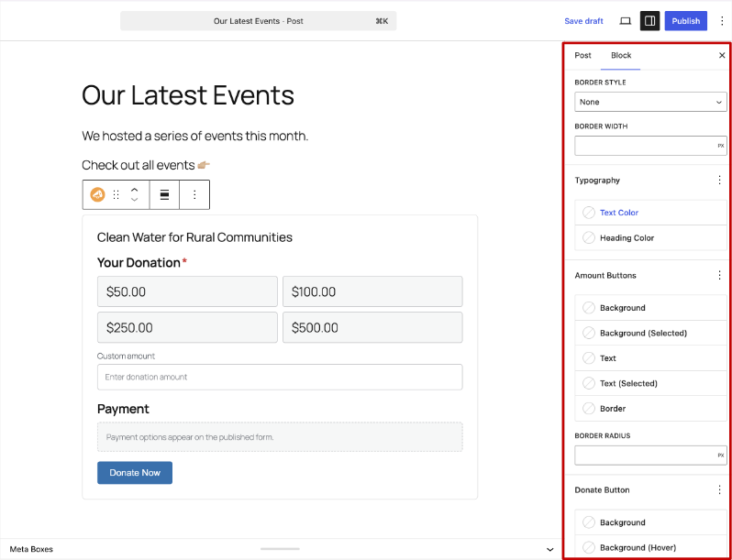Viewport: 732px width, 560px height.
Task: Click the Meta Boxes label
Action: [x=31, y=549]
